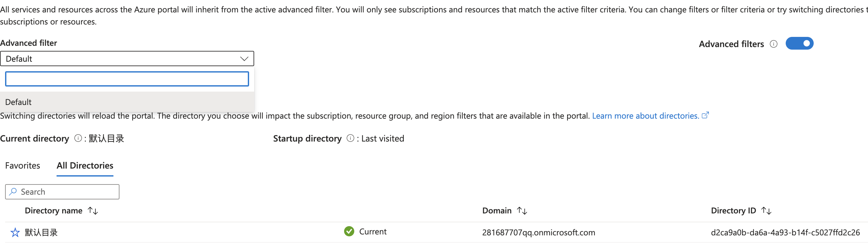Image resolution: width=868 pixels, height=250 pixels.
Task: Click the info icon next to Startup directory
Action: click(x=350, y=138)
